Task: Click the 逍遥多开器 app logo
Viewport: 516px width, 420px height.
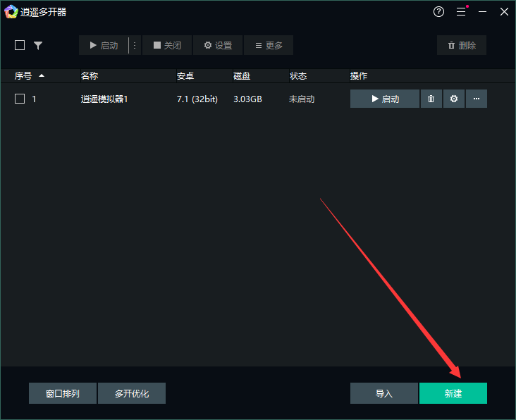Action: pyautogui.click(x=11, y=12)
